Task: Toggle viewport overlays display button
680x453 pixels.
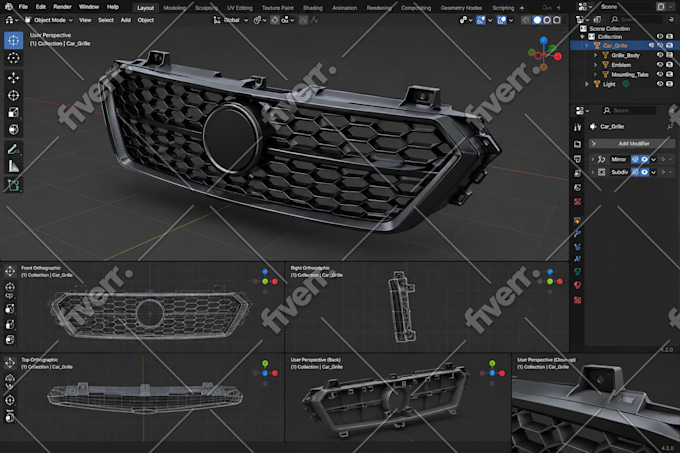Action: point(502,20)
